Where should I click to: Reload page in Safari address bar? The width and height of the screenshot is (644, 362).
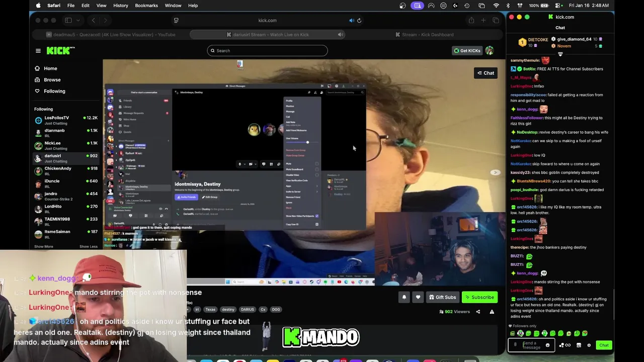click(x=359, y=21)
